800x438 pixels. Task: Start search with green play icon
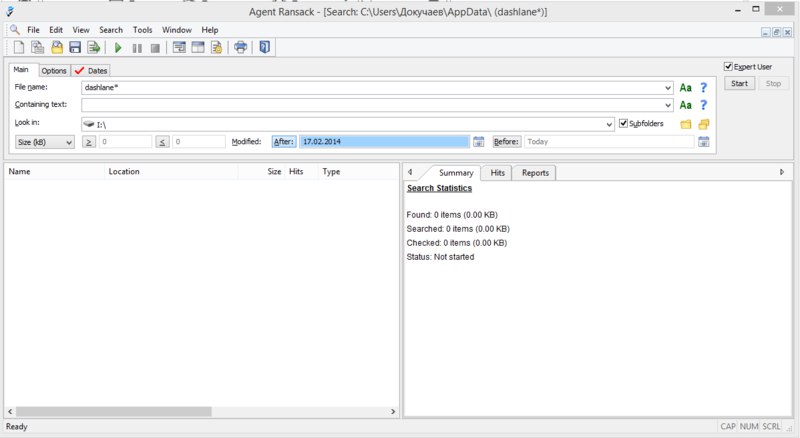118,48
